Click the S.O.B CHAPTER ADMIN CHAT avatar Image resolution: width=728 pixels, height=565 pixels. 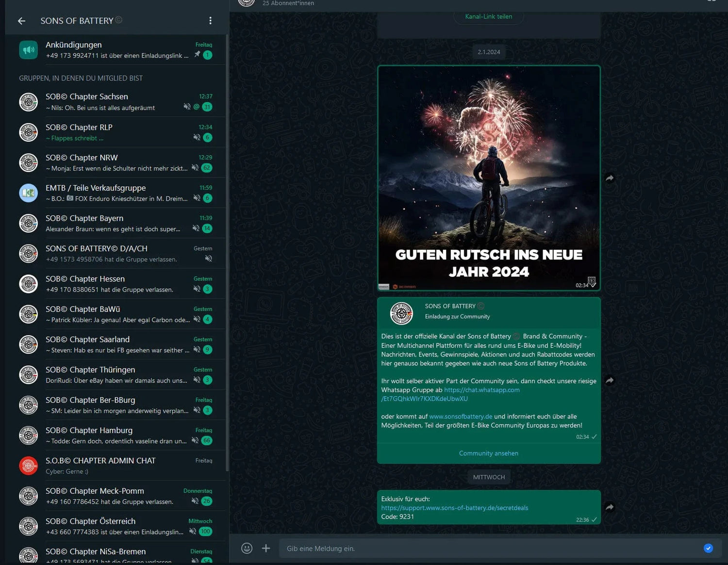click(x=28, y=466)
